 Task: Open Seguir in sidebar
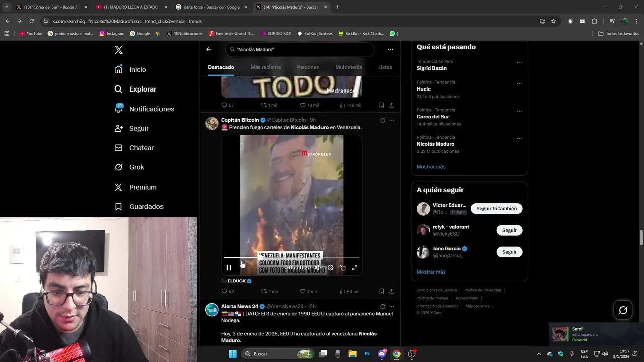coord(131,128)
